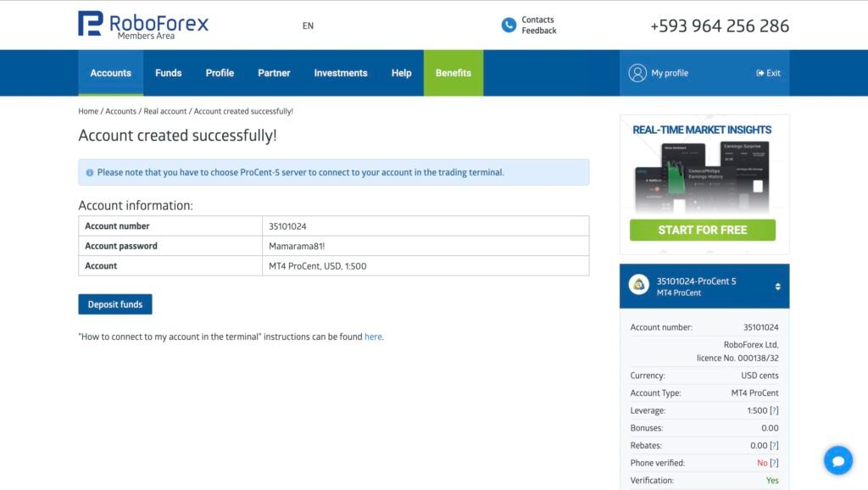Go to Home in the breadcrumb
The image size is (868, 490).
tap(88, 111)
